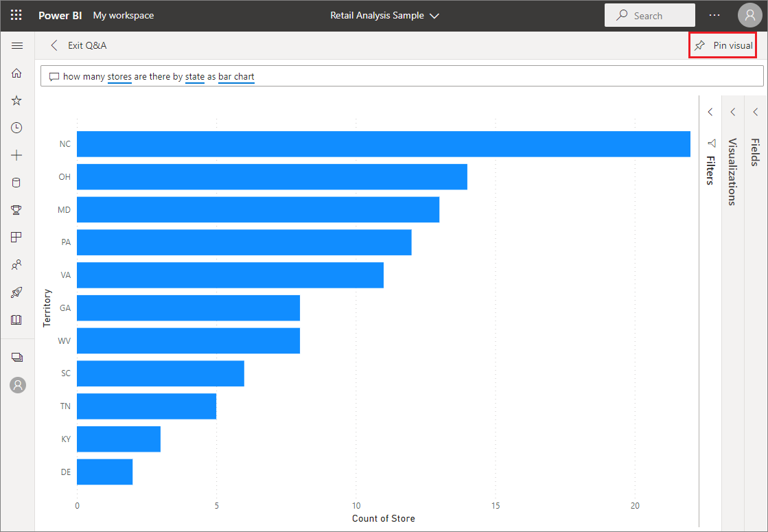Open the Data hub from the navigation pane
This screenshot has height=532, width=768.
17,182
